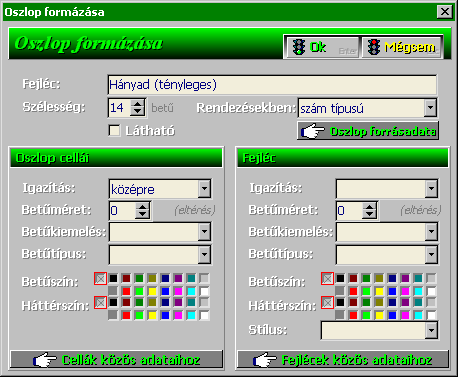The width and height of the screenshot is (458, 377).
Task: Increase header Betűméret with up arrow
Action: pyautogui.click(x=369, y=207)
